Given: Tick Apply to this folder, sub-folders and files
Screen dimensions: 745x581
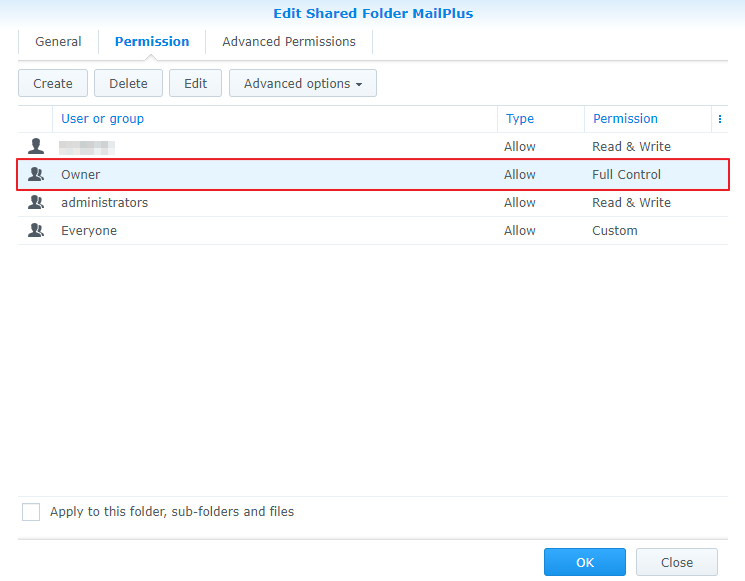Looking at the screenshot, I should [x=31, y=512].
